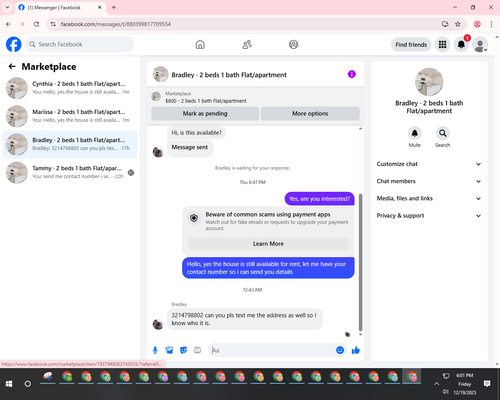Image resolution: width=500 pixels, height=400 pixels.
Task: Reload the page with browser refresh
Action: coord(36,24)
